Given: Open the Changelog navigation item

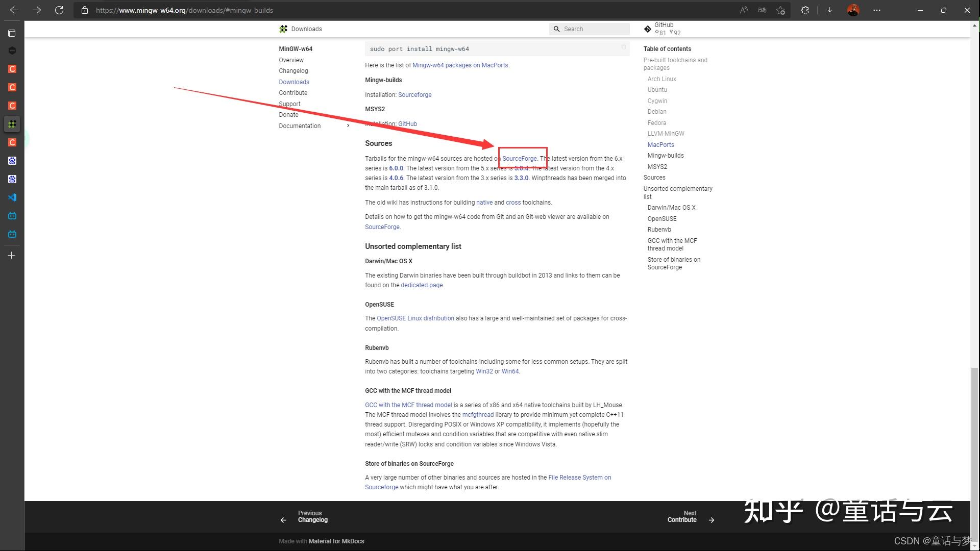Looking at the screenshot, I should 293,71.
